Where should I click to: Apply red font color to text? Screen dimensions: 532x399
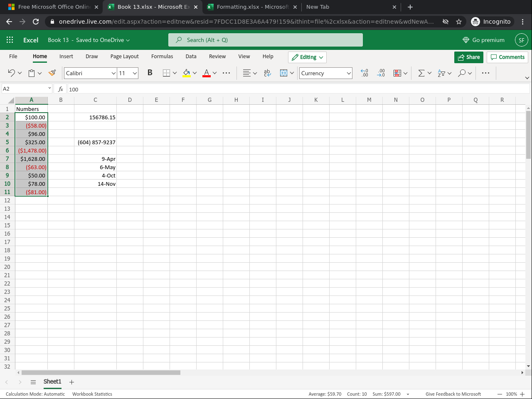(x=207, y=73)
